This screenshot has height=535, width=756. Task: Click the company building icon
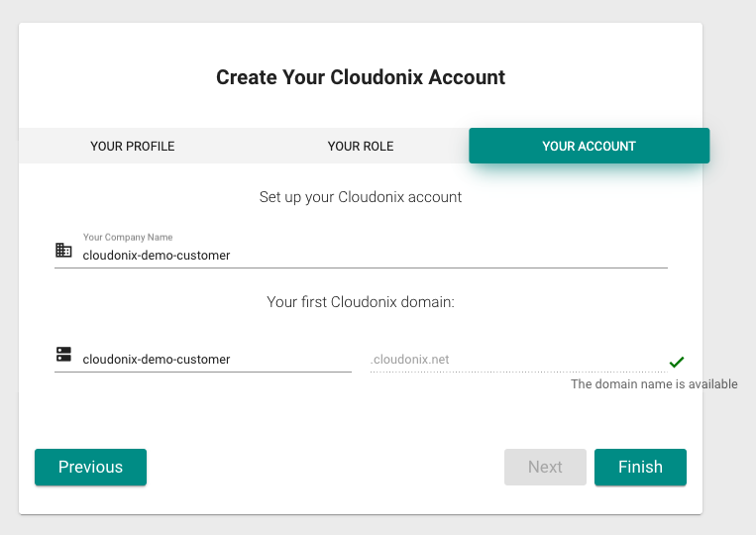tap(63, 251)
